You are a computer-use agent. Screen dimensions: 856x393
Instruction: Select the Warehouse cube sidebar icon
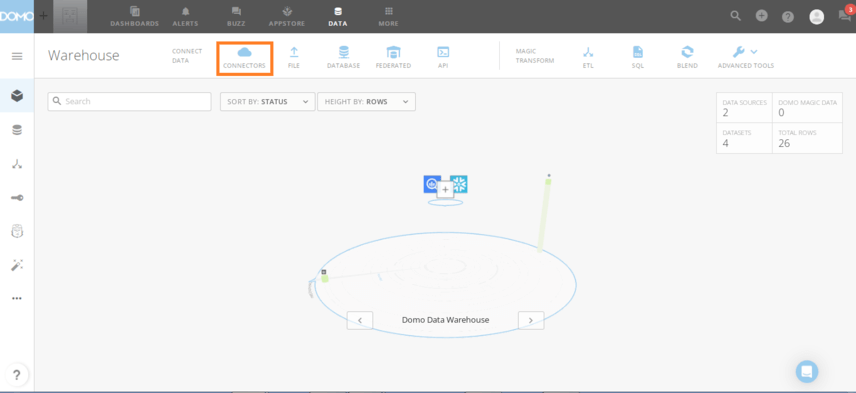click(17, 96)
